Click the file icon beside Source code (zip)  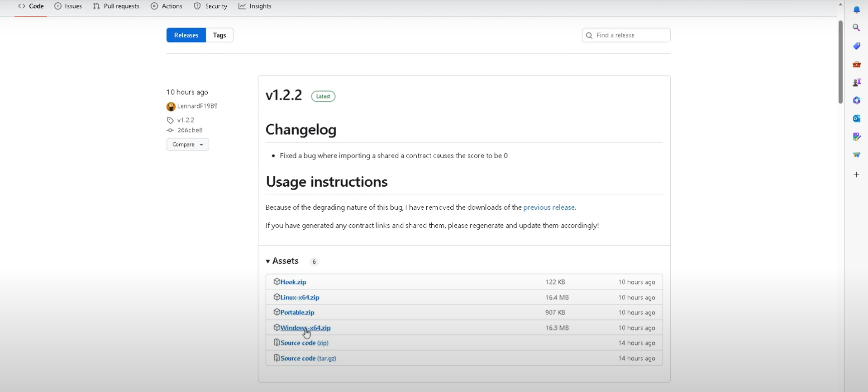(x=277, y=343)
